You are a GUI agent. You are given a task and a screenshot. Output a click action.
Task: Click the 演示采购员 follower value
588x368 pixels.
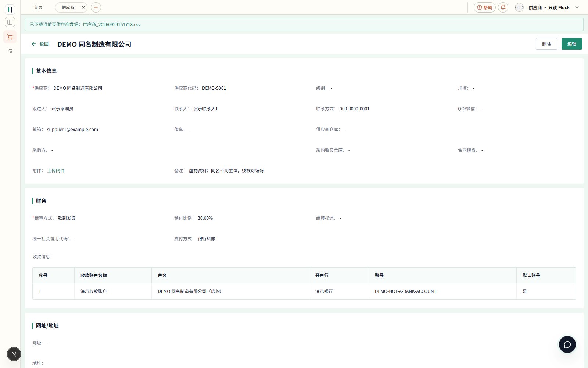62,109
